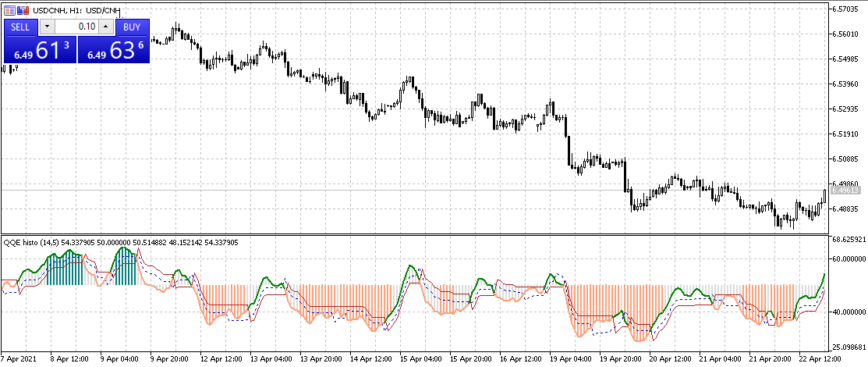
Task: Click the BUY button
Action: click(x=132, y=27)
